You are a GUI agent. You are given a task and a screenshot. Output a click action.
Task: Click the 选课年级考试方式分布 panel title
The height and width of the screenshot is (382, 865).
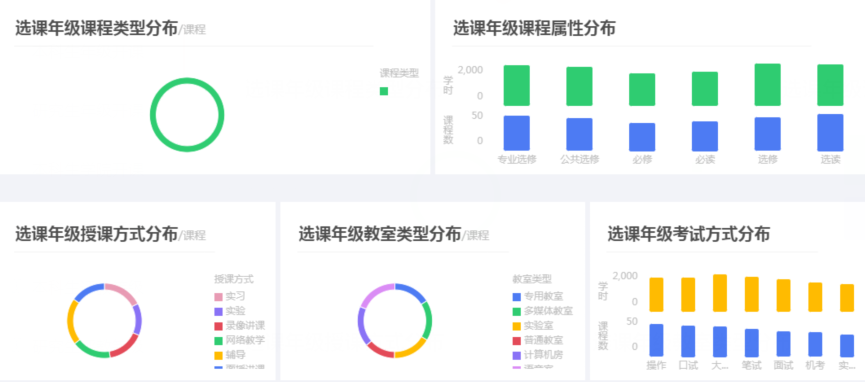(689, 234)
